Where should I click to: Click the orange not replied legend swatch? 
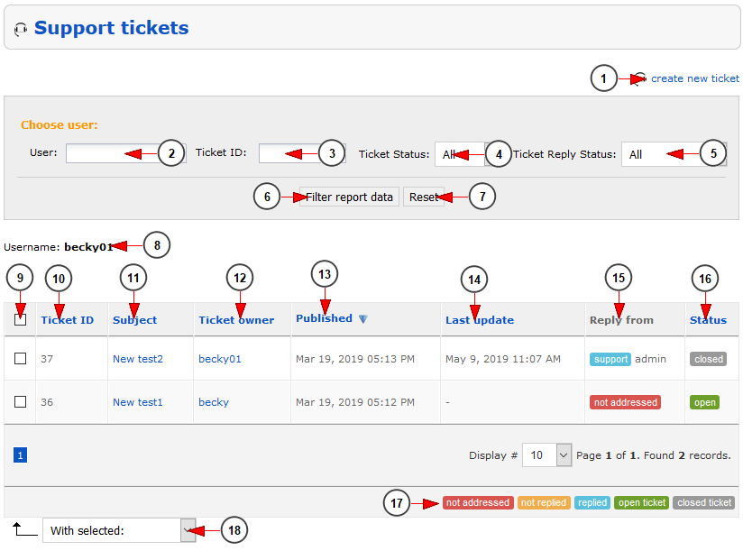(x=544, y=503)
